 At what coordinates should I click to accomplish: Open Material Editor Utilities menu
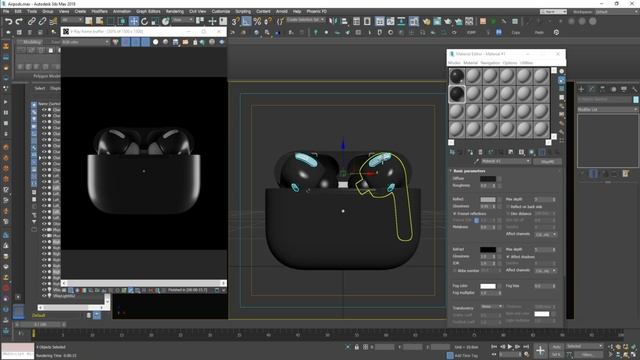pyautogui.click(x=526, y=63)
